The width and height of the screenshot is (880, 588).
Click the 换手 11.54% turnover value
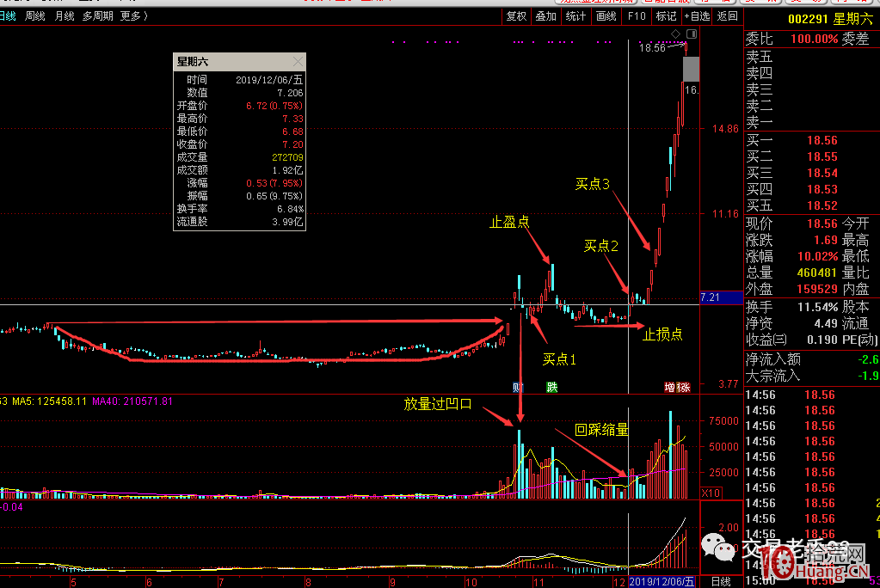tap(818, 307)
